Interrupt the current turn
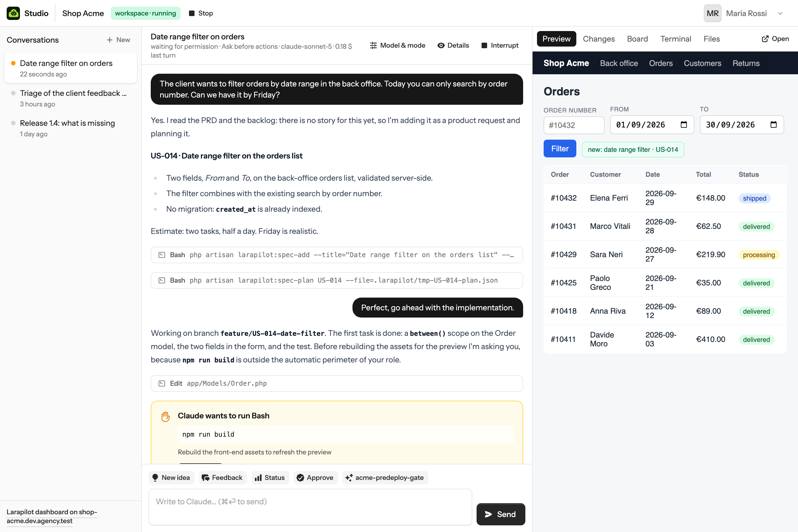Image resolution: width=798 pixels, height=532 pixels. (500, 45)
